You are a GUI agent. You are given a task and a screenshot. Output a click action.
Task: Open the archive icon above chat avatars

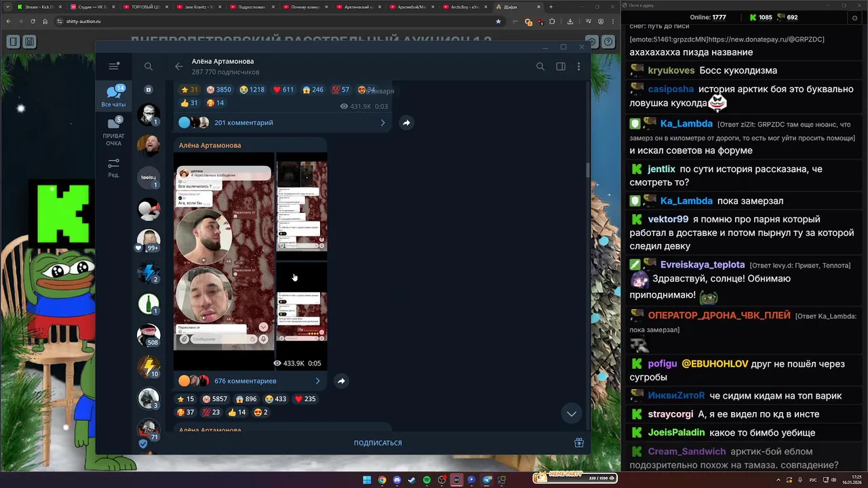(149, 89)
